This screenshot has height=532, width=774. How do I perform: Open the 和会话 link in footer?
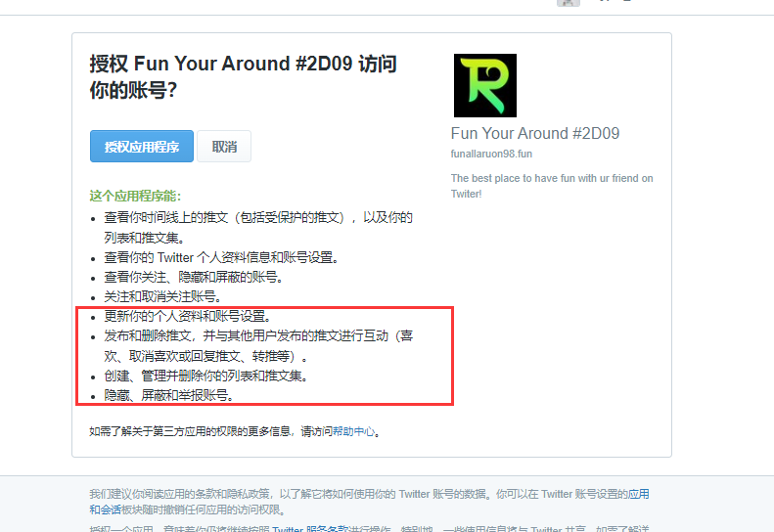pyautogui.click(x=105, y=510)
